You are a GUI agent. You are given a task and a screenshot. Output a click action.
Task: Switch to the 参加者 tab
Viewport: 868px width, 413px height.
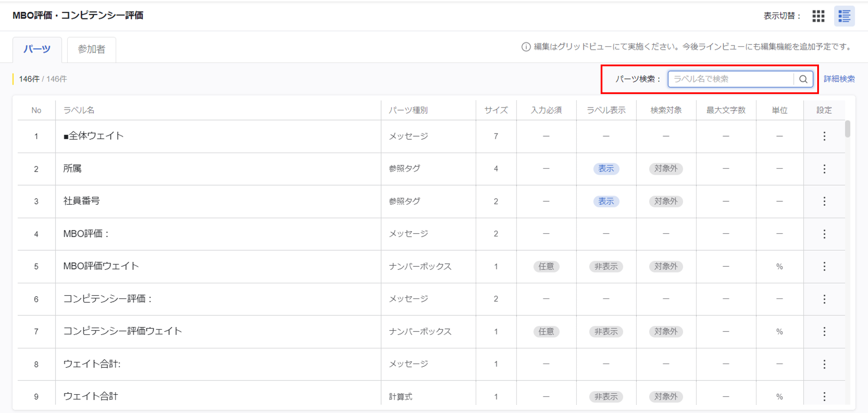pos(92,49)
